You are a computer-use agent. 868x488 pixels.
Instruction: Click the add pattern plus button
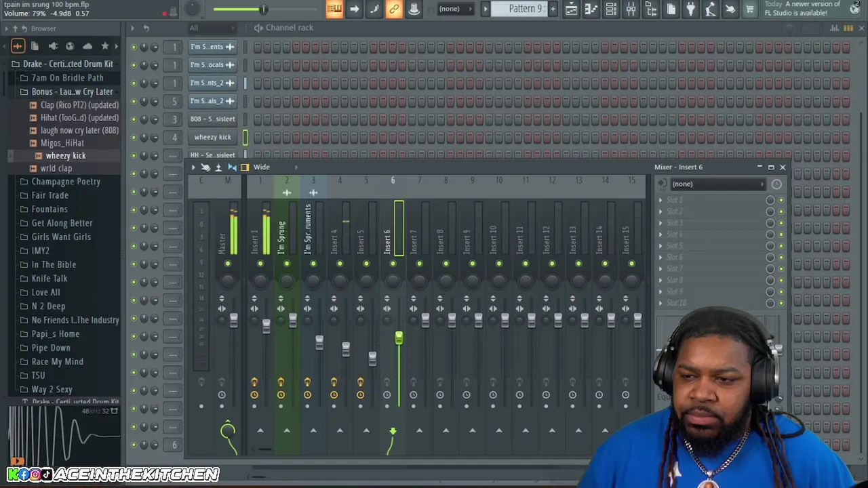553,9
